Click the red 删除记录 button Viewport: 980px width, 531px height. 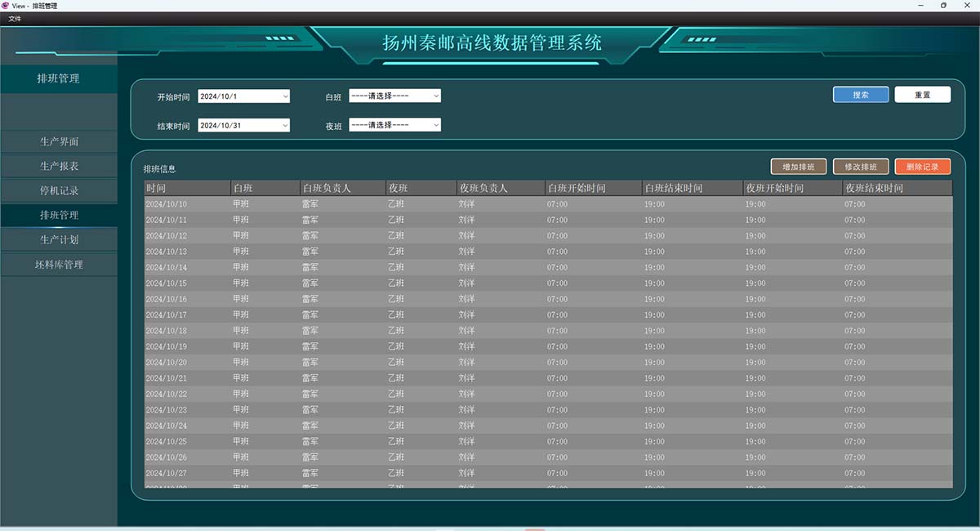click(923, 167)
